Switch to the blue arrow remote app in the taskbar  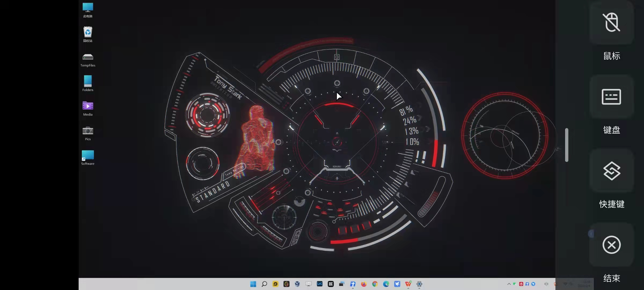coord(353,284)
